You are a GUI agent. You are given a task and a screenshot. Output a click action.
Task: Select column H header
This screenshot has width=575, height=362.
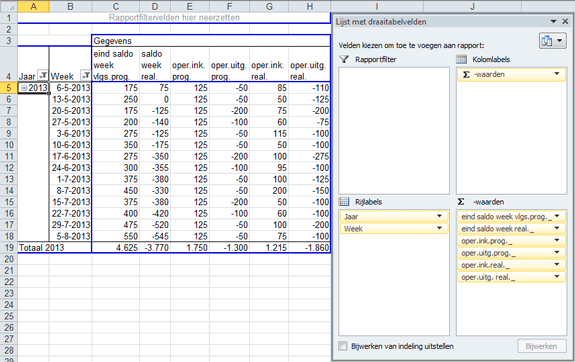coord(310,6)
